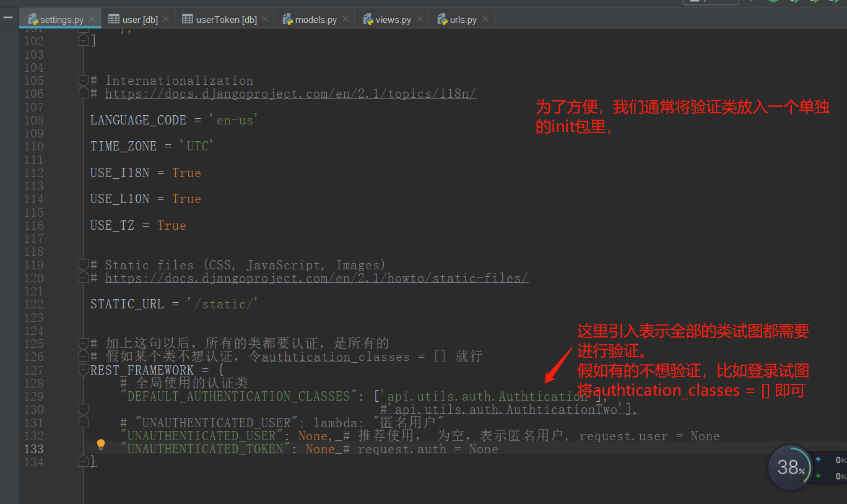
Task: Click the 'en-us' string value
Action: click(x=235, y=120)
